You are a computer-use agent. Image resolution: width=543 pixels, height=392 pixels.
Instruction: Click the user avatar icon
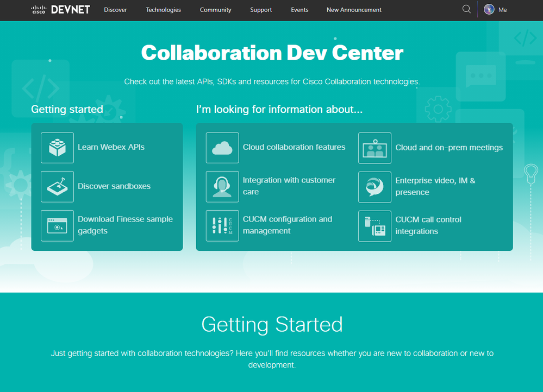[489, 10]
